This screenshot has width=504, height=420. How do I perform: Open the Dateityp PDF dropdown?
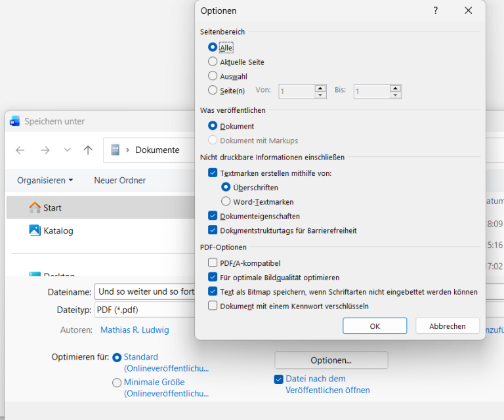coord(144,310)
